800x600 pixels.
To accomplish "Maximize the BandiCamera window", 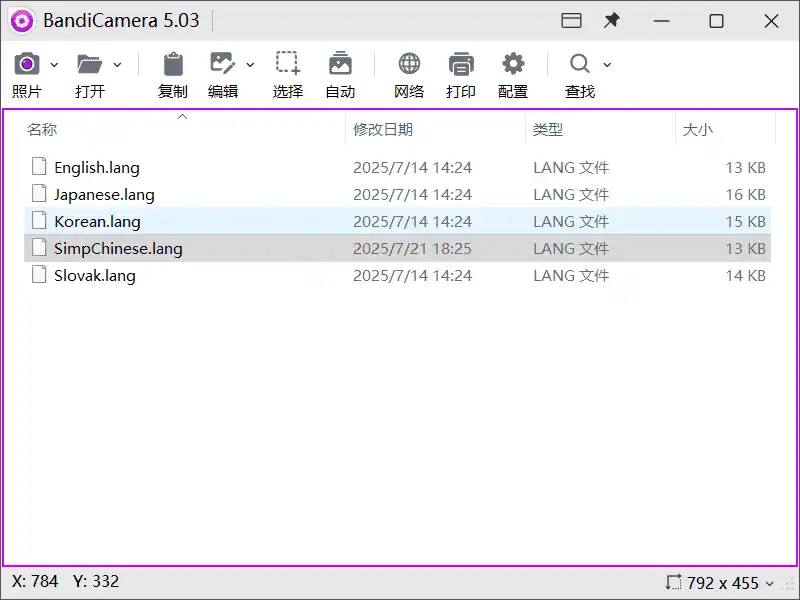I will tap(716, 21).
